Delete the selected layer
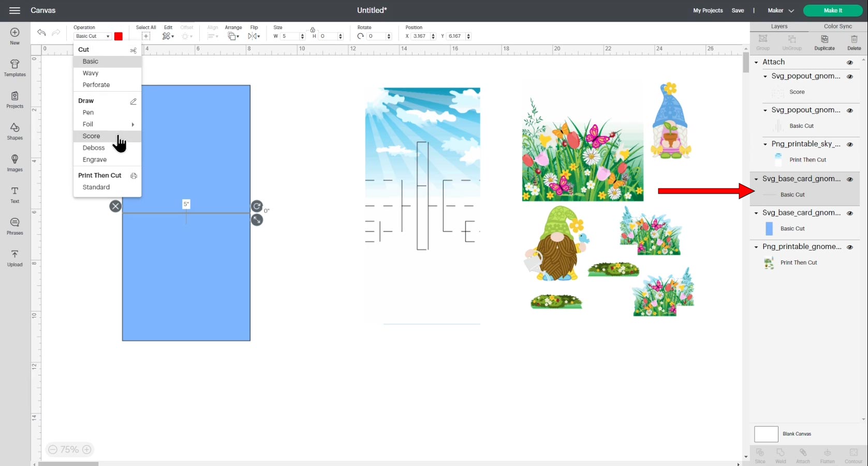The image size is (868, 466). point(854,42)
